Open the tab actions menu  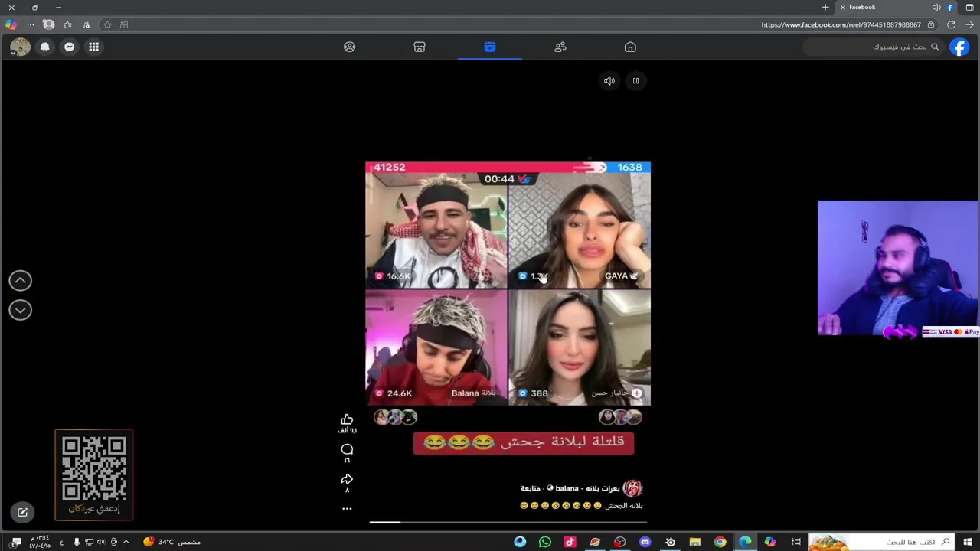tap(969, 7)
